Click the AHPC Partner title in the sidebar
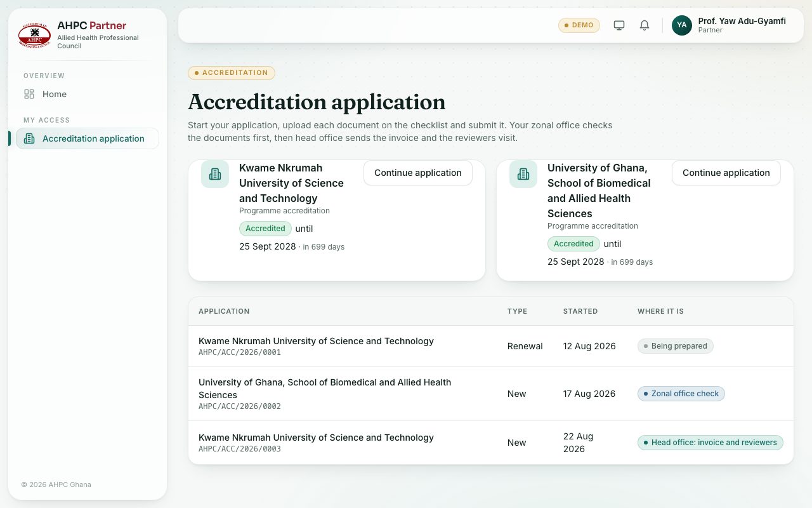The width and height of the screenshot is (812, 508). tap(91, 25)
